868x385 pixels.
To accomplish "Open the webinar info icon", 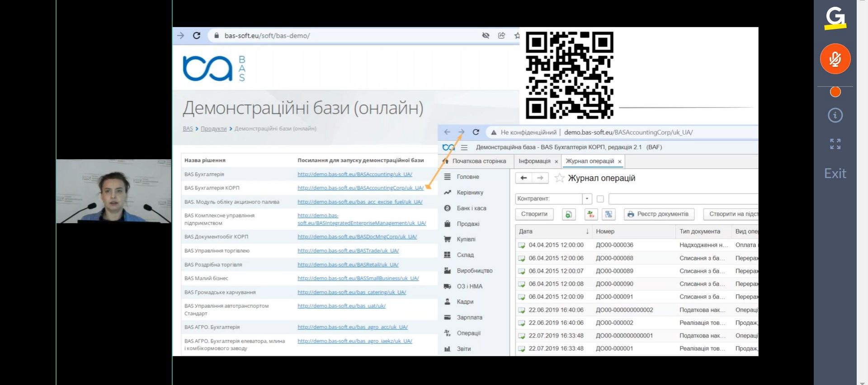I will (835, 115).
